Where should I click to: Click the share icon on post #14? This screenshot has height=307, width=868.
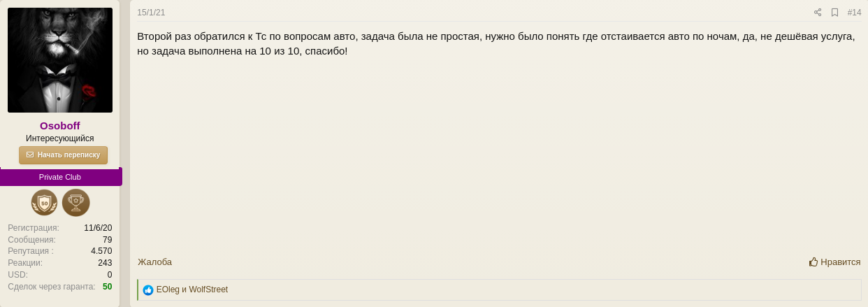(x=818, y=13)
